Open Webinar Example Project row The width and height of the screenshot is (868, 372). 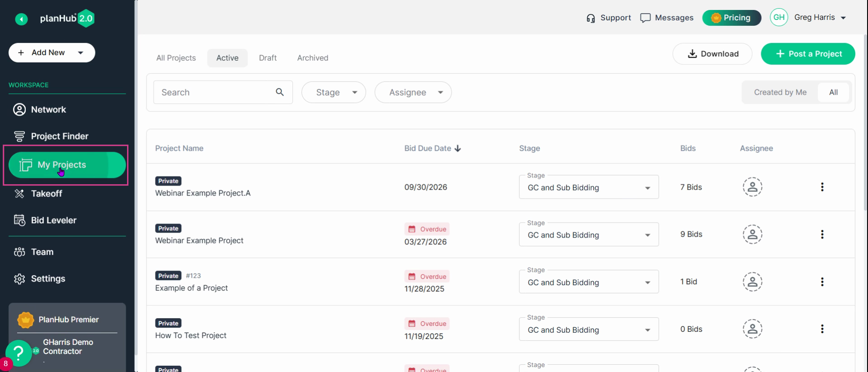pyautogui.click(x=199, y=241)
